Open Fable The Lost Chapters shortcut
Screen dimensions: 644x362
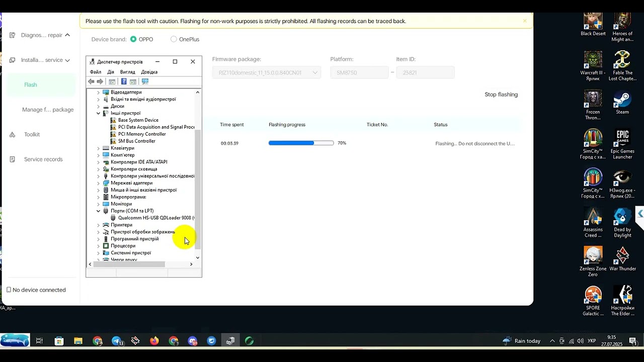[622, 66]
